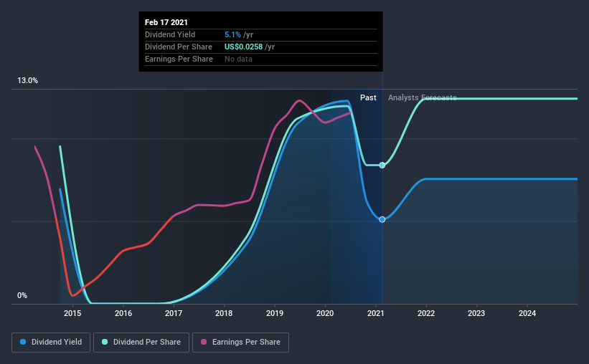589x364 pixels.
Task: Click the tooltip Dividend Yield row label
Action: (x=170, y=34)
